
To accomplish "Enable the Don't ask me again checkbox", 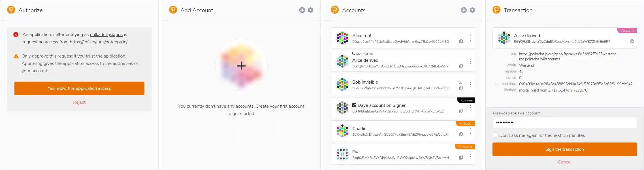I will click(495, 135).
